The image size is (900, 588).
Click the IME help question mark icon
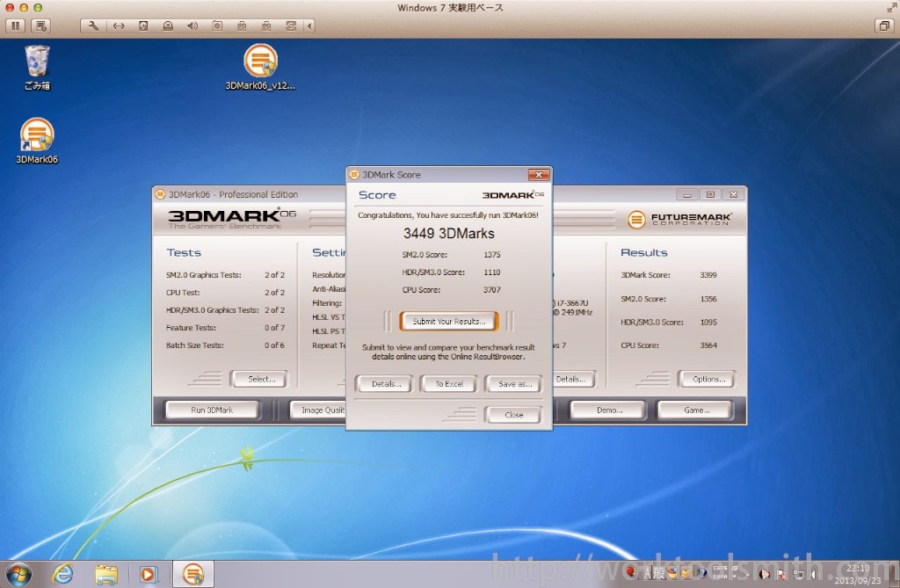pos(701,572)
